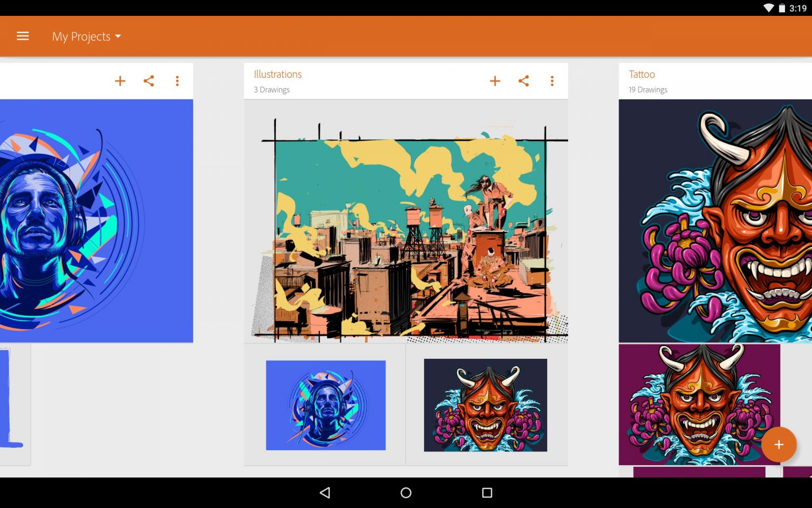Open the oni mask drawing in Illustrations
Image resolution: width=812 pixels, height=508 pixels.
[485, 405]
